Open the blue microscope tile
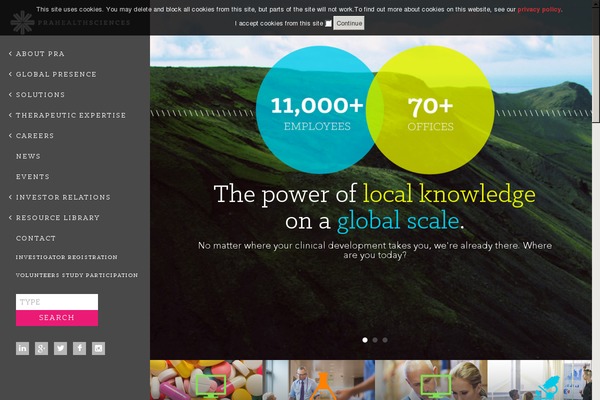The height and width of the screenshot is (400, 600). (540, 380)
